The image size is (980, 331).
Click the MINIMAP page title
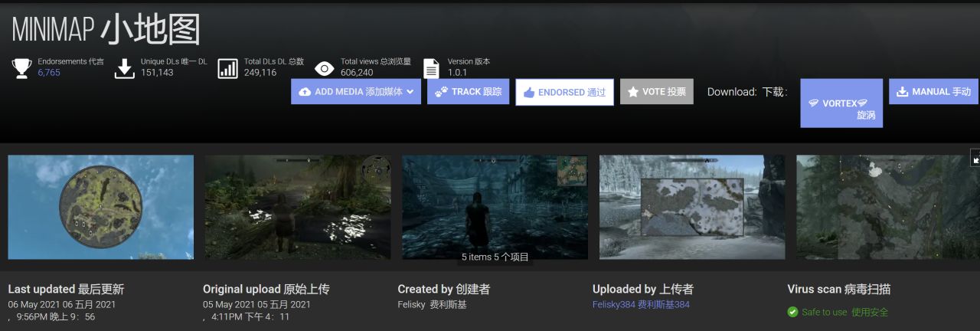[x=106, y=29]
